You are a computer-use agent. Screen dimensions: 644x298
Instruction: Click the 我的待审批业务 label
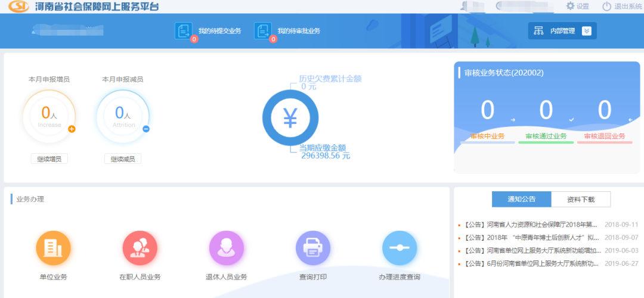coord(299,31)
